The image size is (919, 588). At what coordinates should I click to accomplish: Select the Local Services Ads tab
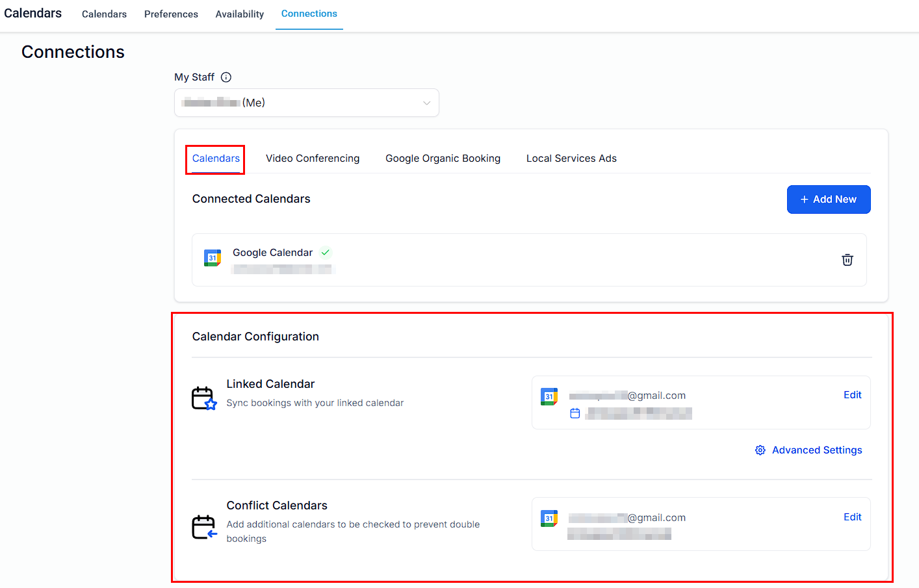(571, 159)
